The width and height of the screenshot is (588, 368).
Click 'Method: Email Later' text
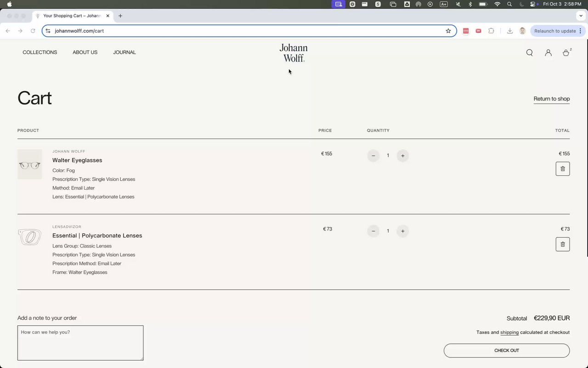[x=73, y=188]
